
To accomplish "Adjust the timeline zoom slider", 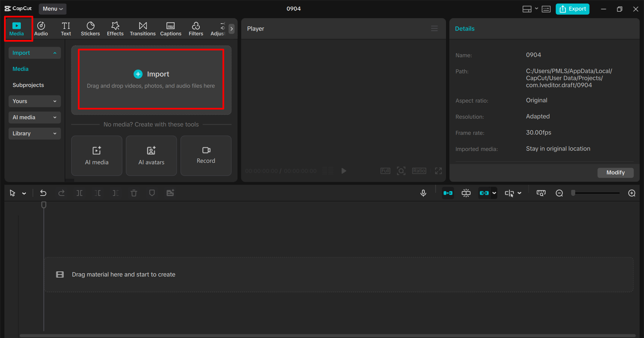I will coord(596,193).
